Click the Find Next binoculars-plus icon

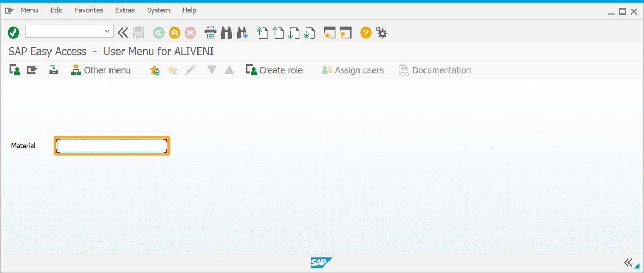(242, 33)
